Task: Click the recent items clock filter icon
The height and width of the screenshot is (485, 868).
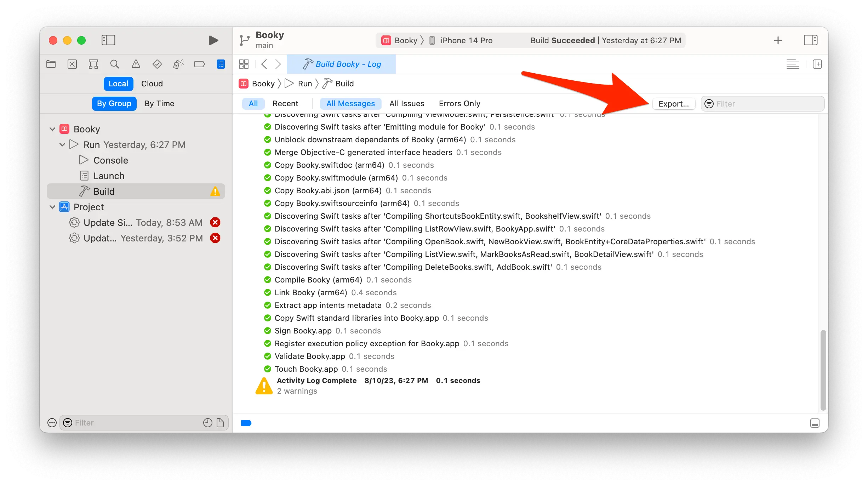Action: click(207, 423)
